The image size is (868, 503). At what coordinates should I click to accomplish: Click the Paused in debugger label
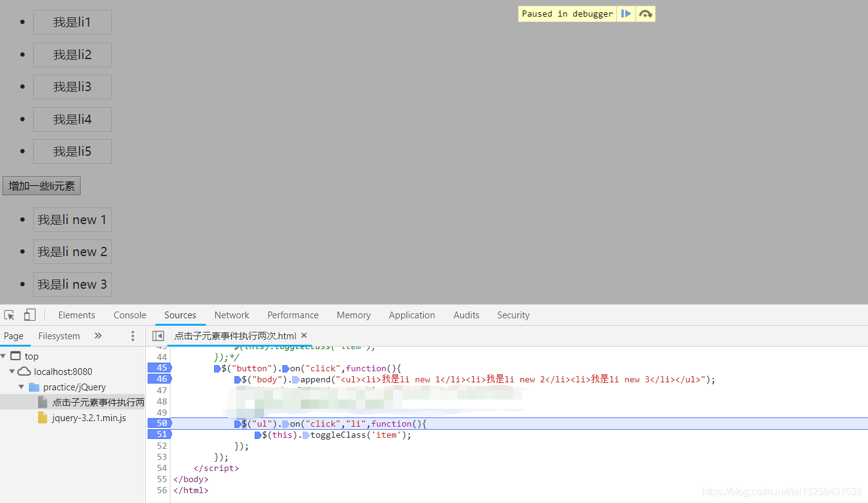point(567,14)
